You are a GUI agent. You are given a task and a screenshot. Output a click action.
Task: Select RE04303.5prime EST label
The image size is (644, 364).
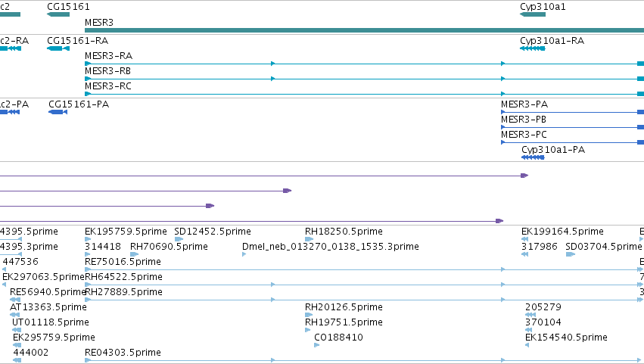click(x=123, y=353)
